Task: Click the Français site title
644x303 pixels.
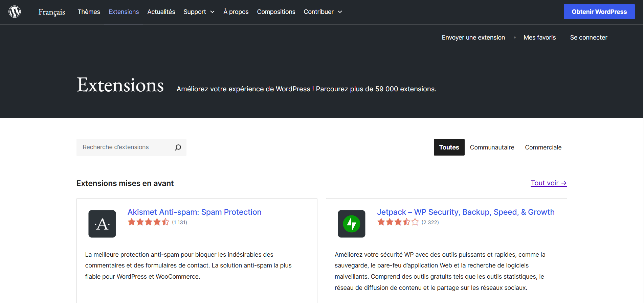Action: (52, 12)
